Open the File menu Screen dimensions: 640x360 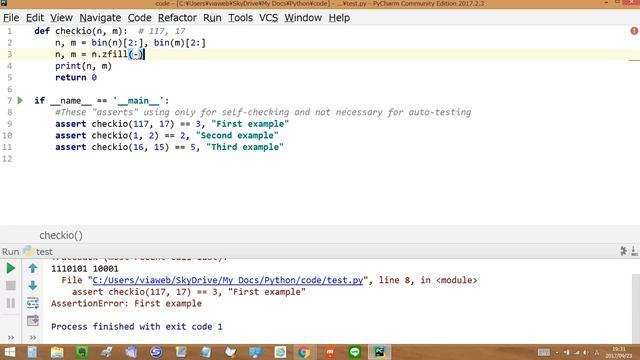tap(11, 18)
